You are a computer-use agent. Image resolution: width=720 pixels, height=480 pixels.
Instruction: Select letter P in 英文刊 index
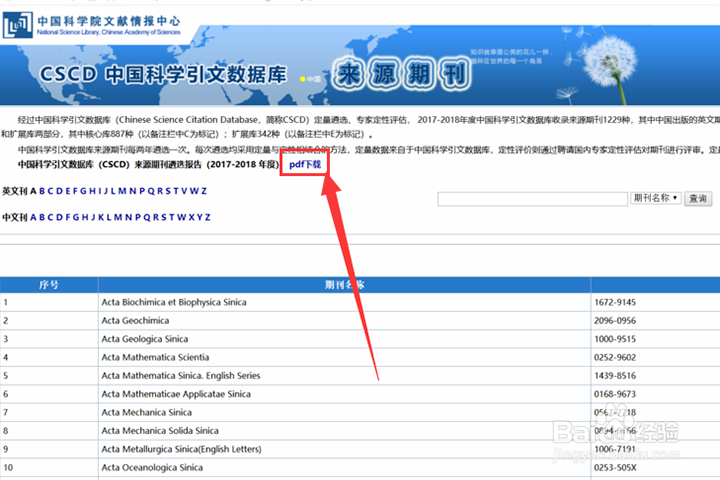click(x=142, y=191)
